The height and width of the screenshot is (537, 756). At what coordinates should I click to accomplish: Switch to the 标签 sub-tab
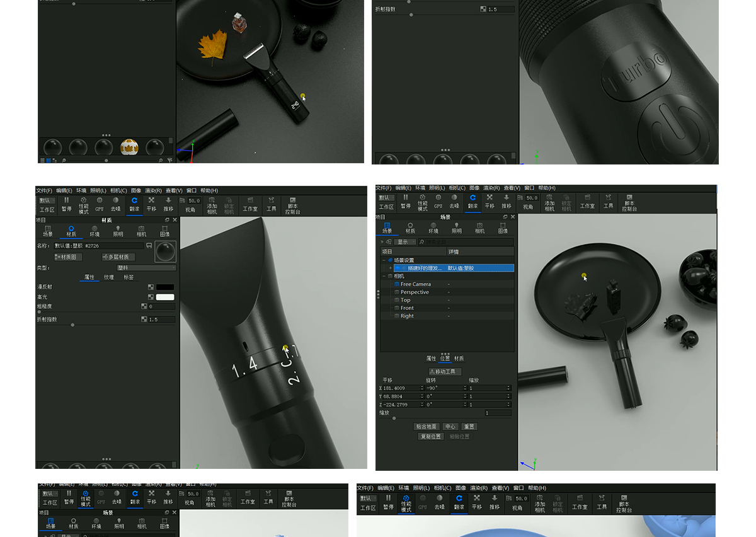coord(129,277)
